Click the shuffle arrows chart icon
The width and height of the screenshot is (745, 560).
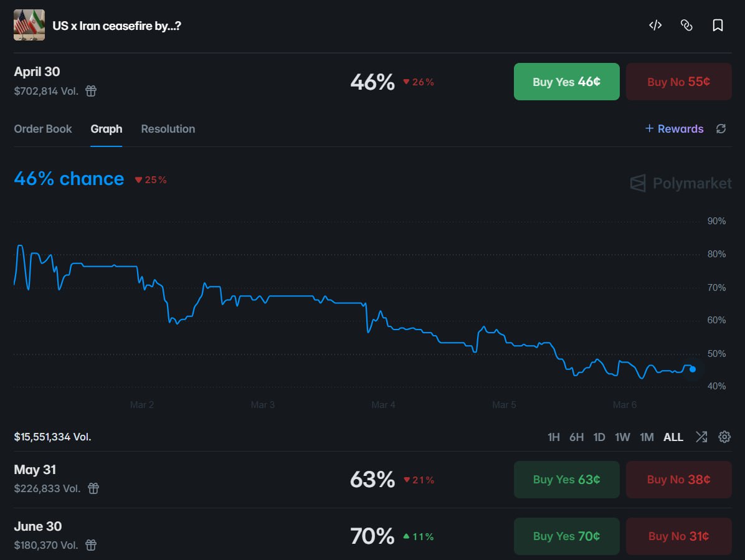(701, 437)
